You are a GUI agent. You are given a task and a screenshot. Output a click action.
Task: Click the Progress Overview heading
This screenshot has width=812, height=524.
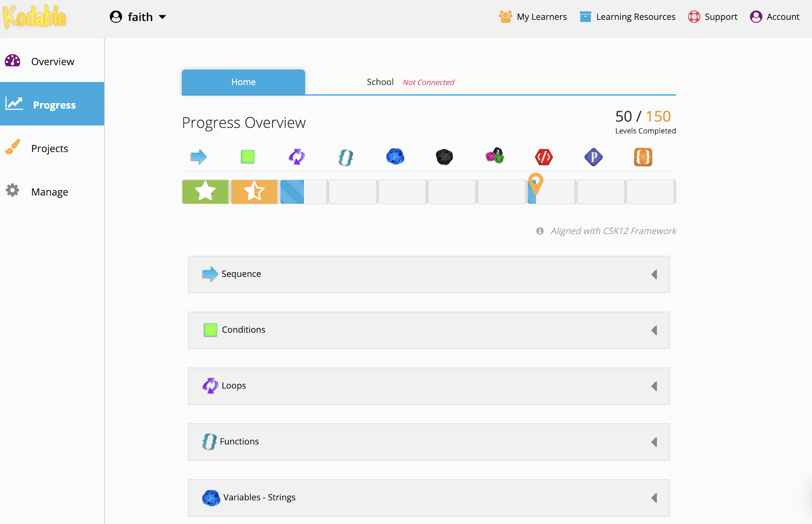pos(244,123)
